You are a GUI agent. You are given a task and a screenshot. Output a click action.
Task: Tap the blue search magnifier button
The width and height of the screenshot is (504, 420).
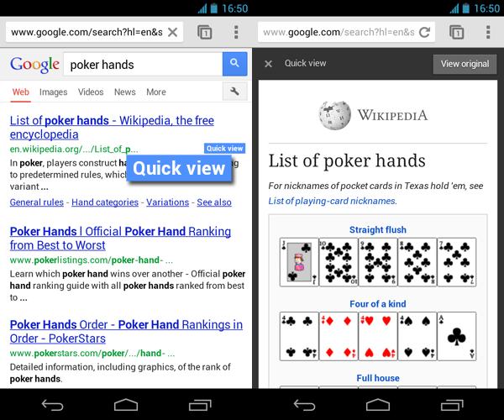[234, 64]
